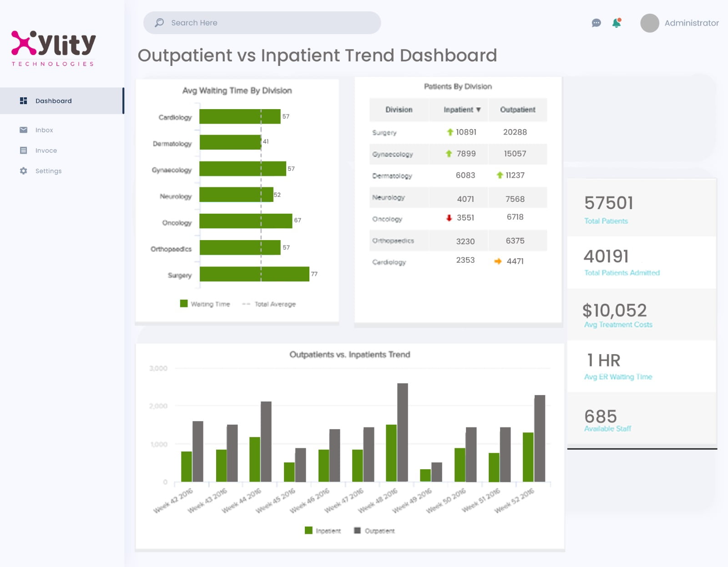Click Avg Waiting Time By Division title
The height and width of the screenshot is (567, 728).
(x=237, y=90)
